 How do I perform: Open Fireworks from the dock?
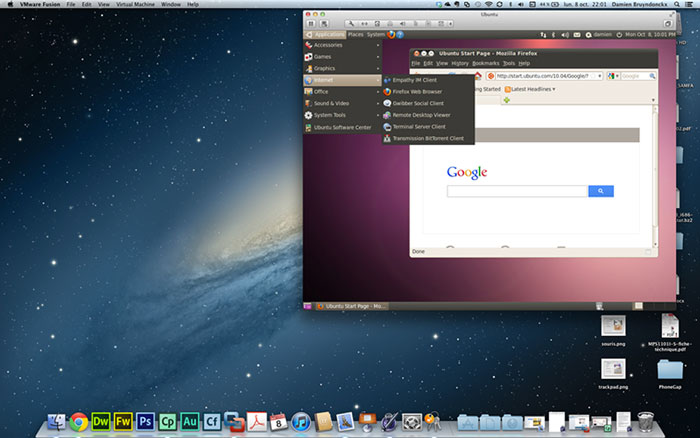(123, 421)
